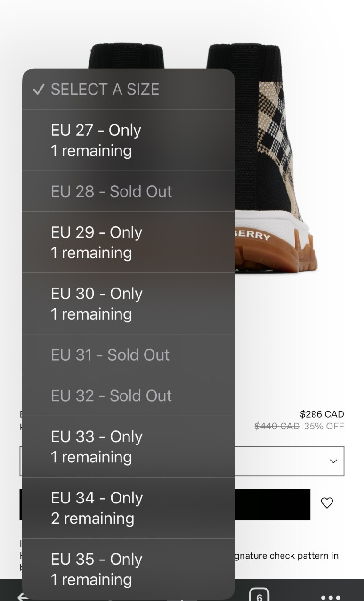Image resolution: width=364 pixels, height=601 pixels.
Task: Open the browser tabs counter showing 6
Action: point(259,594)
